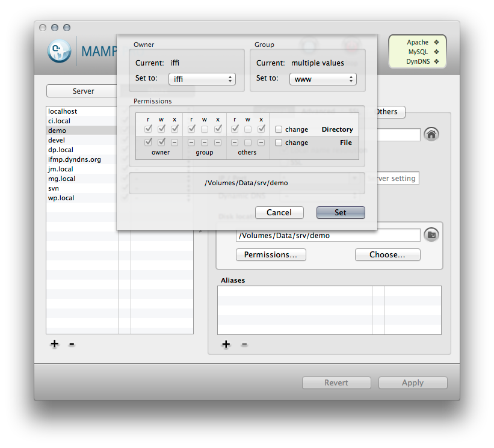
Task: Toggle Directory owner write checkbox
Action: coord(161,129)
